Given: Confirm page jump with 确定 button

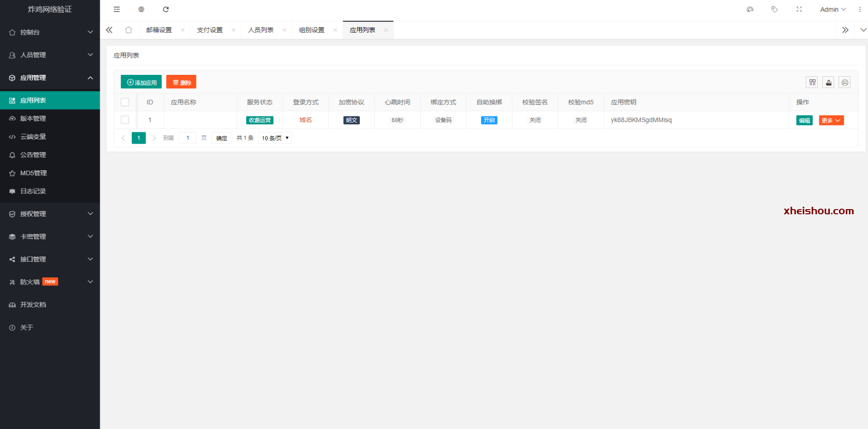Looking at the screenshot, I should point(222,138).
